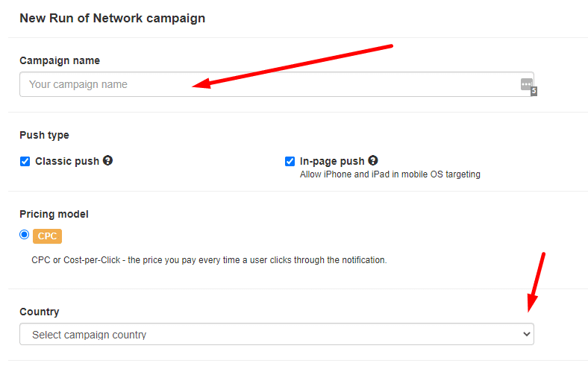
Task: Click the small counter badge on name field icon
Action: coord(534,91)
